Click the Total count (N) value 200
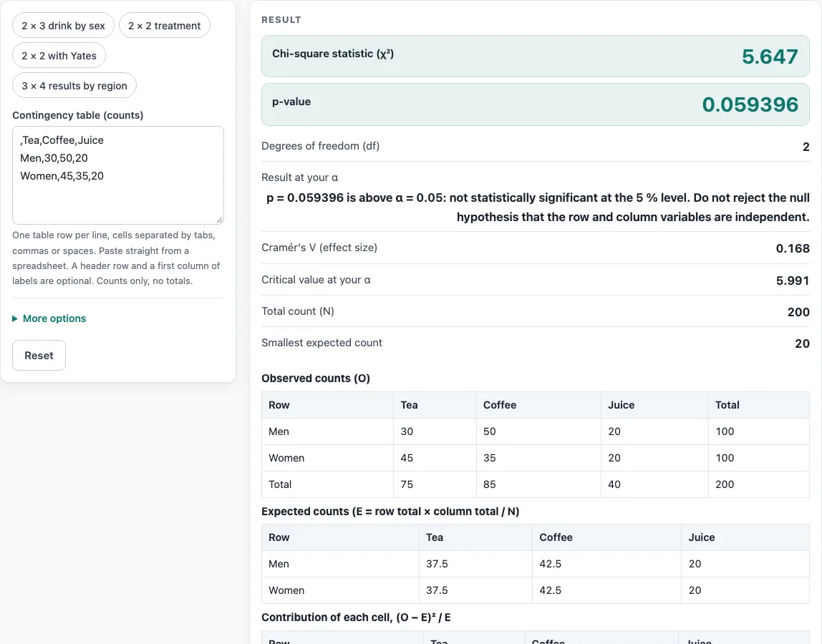 798,312
